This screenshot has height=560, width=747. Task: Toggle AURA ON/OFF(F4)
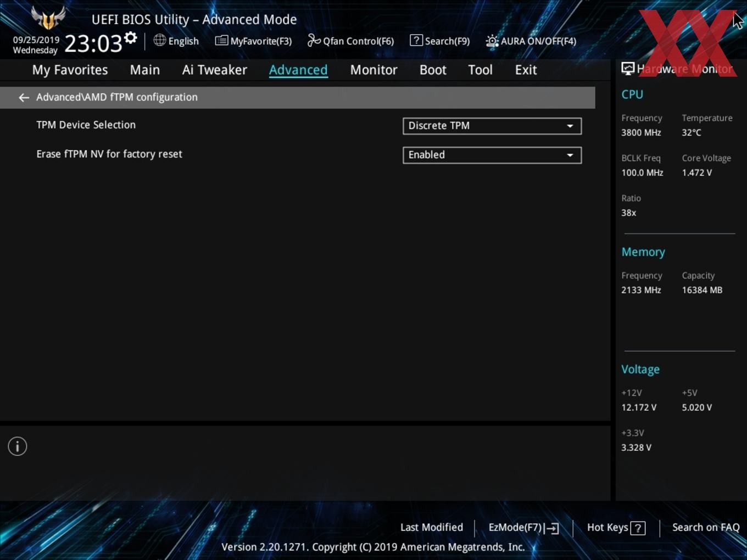point(531,41)
